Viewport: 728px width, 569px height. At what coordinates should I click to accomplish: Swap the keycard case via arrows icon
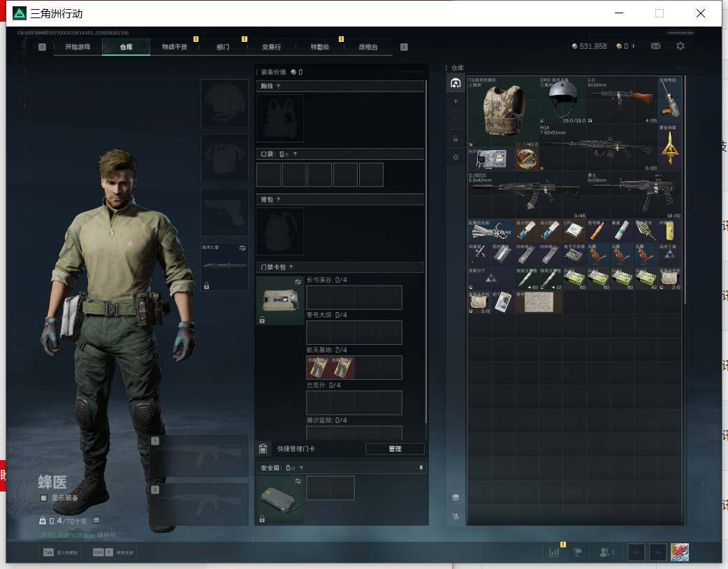click(x=298, y=282)
